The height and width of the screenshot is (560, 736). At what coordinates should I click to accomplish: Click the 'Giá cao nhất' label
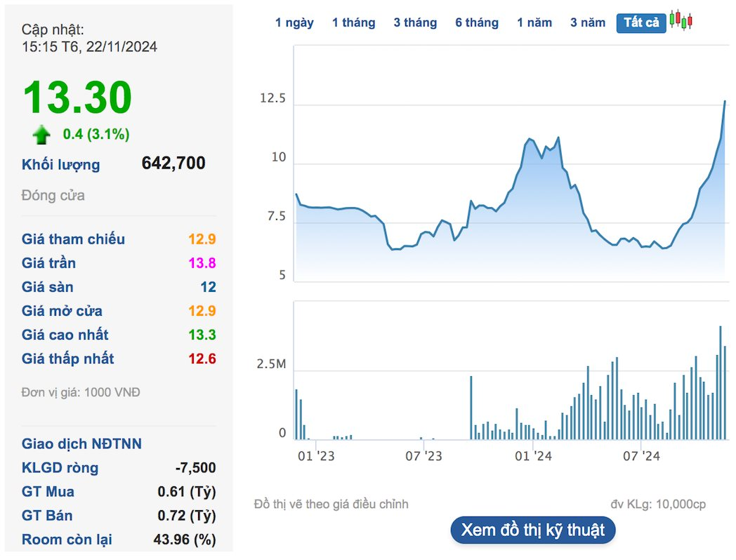click(x=65, y=335)
